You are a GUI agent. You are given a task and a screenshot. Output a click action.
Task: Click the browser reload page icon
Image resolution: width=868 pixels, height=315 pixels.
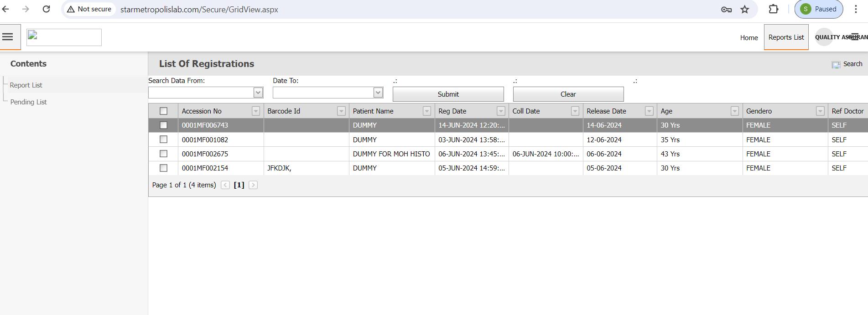(46, 9)
